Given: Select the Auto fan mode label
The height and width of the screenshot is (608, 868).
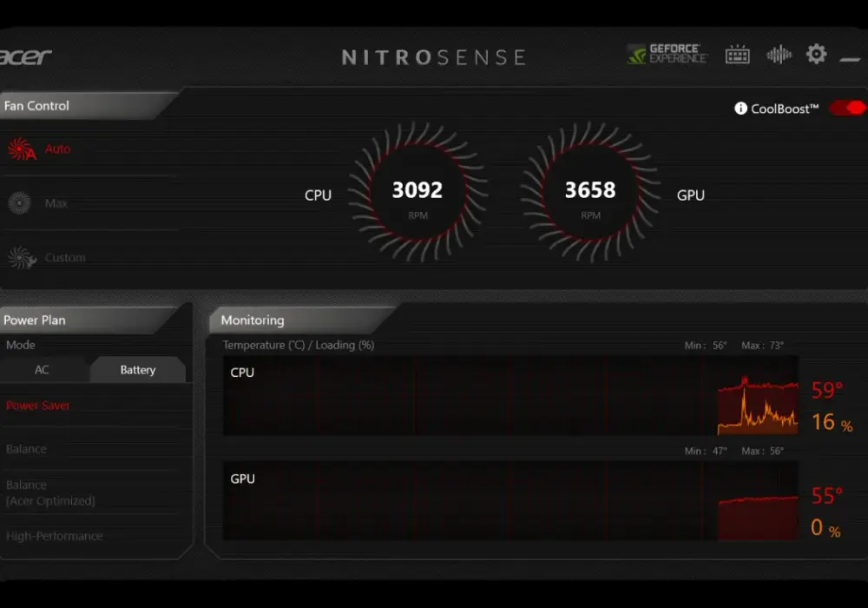Looking at the screenshot, I should (57, 149).
